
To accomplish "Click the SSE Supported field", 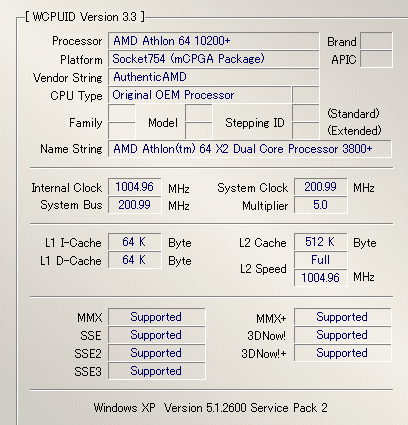I will pos(157,335).
